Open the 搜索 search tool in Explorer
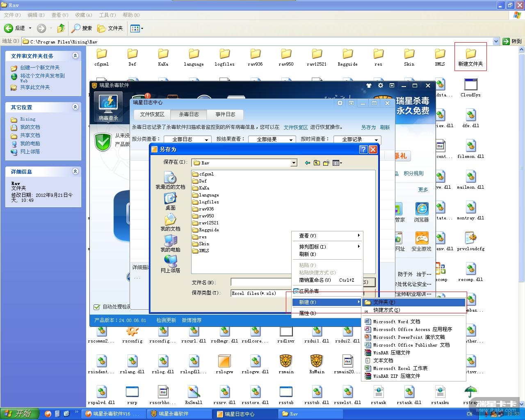525x420 pixels. (x=82, y=28)
